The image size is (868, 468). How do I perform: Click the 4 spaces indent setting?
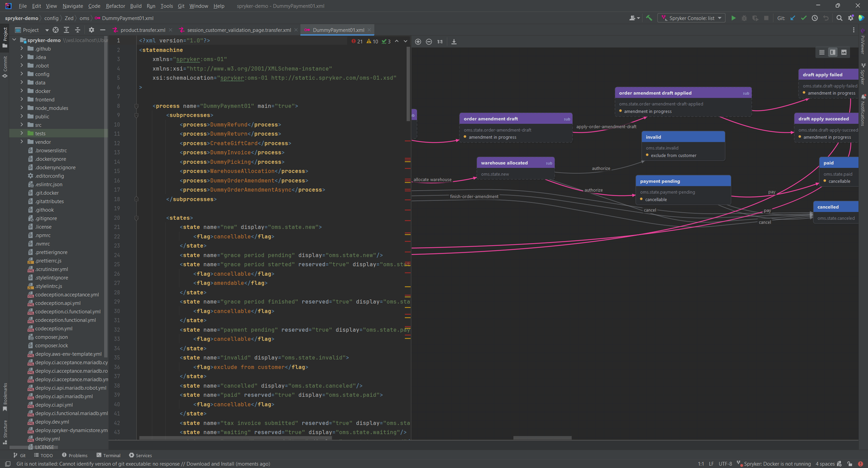click(825, 464)
